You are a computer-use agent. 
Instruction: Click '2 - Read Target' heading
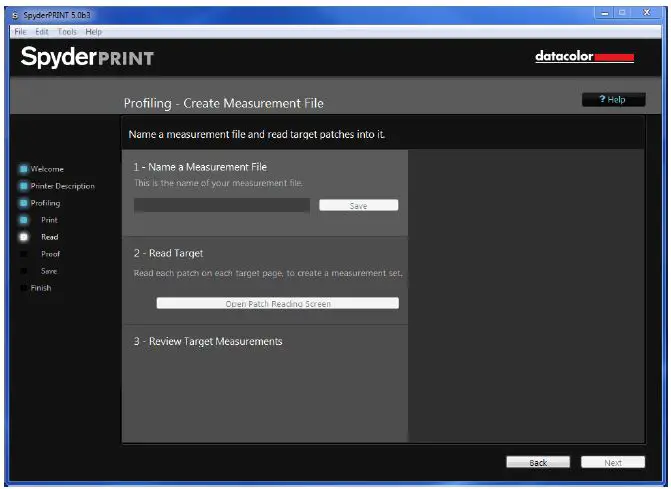(169, 253)
